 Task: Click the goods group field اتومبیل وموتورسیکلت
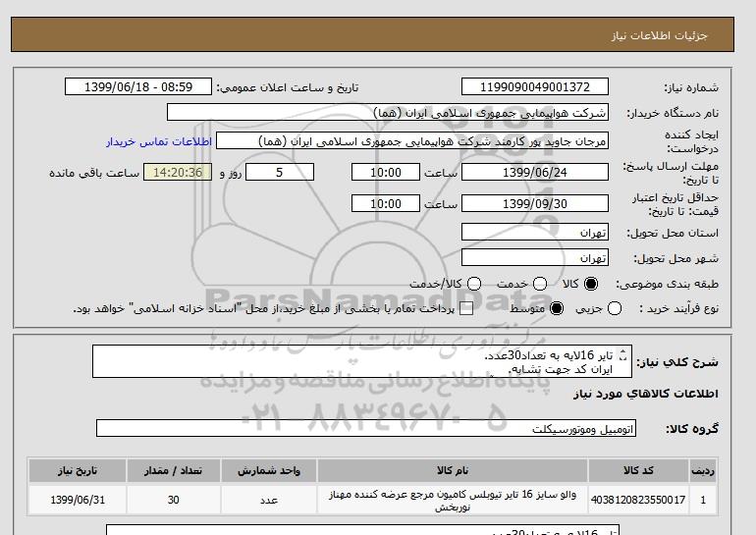(x=366, y=428)
